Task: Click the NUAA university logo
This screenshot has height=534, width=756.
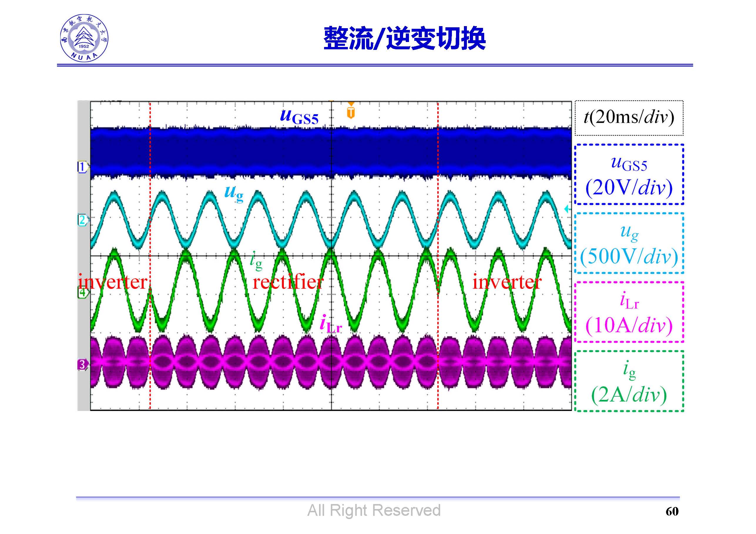Action: click(x=84, y=38)
